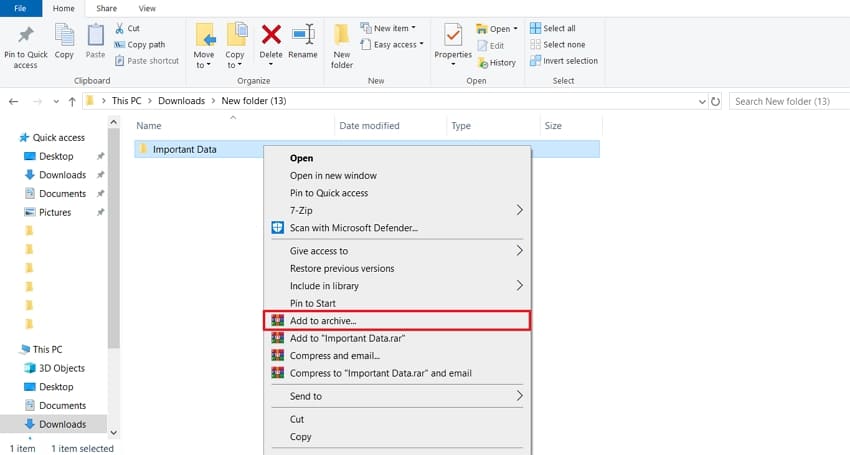Click the Cut scissors icon in ribbon
Screen dimensions: 850x455
tap(119, 28)
